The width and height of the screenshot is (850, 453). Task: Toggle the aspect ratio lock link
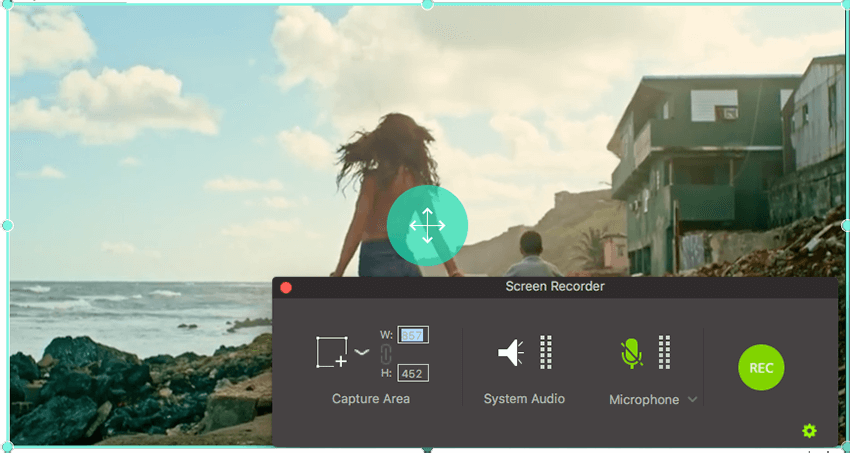[386, 353]
